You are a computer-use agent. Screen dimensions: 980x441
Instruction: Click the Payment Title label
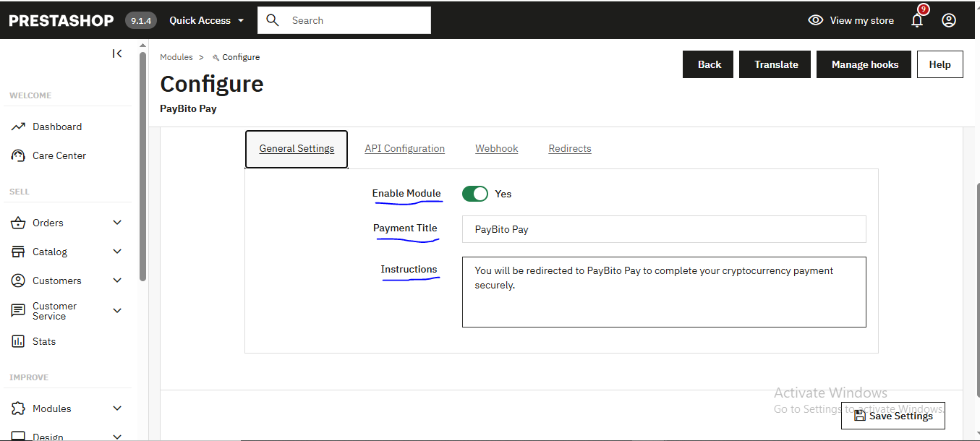pyautogui.click(x=405, y=228)
